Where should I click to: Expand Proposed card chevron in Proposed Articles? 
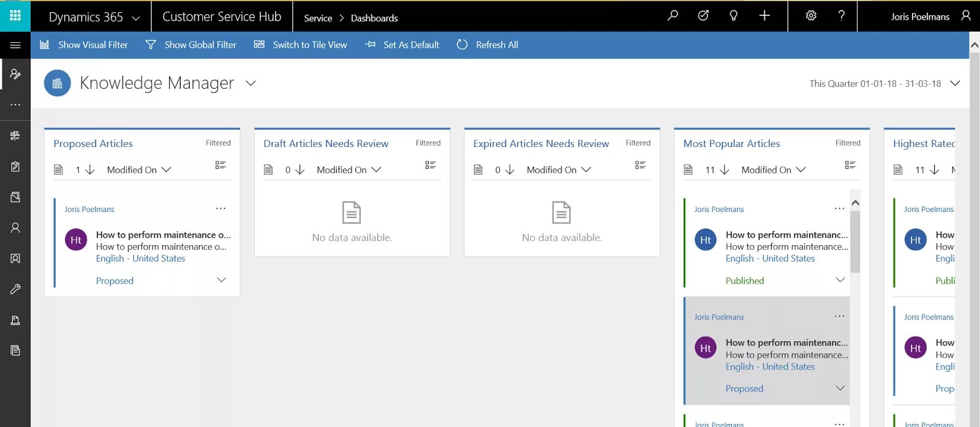pos(222,280)
